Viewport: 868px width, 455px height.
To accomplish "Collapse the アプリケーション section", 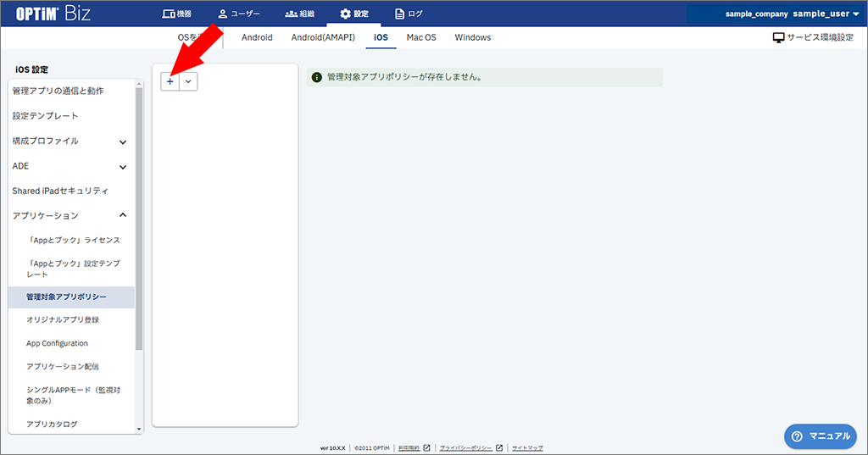I will pos(71,215).
